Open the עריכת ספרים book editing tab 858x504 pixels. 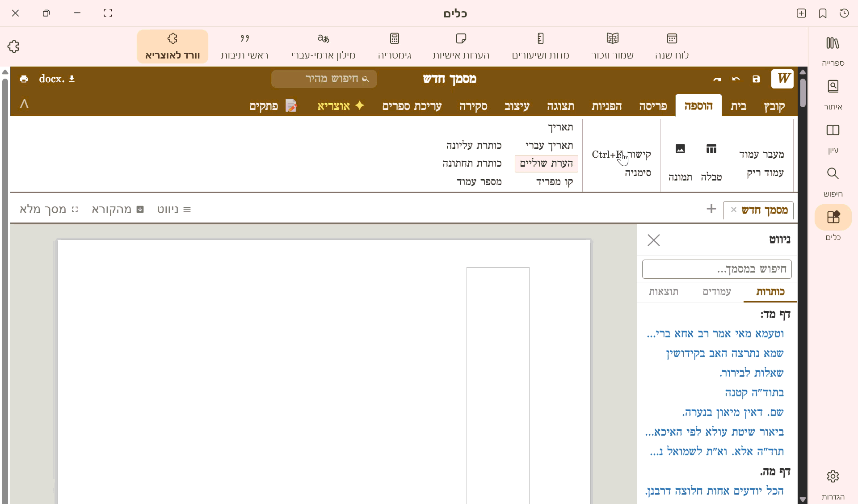pos(412,106)
